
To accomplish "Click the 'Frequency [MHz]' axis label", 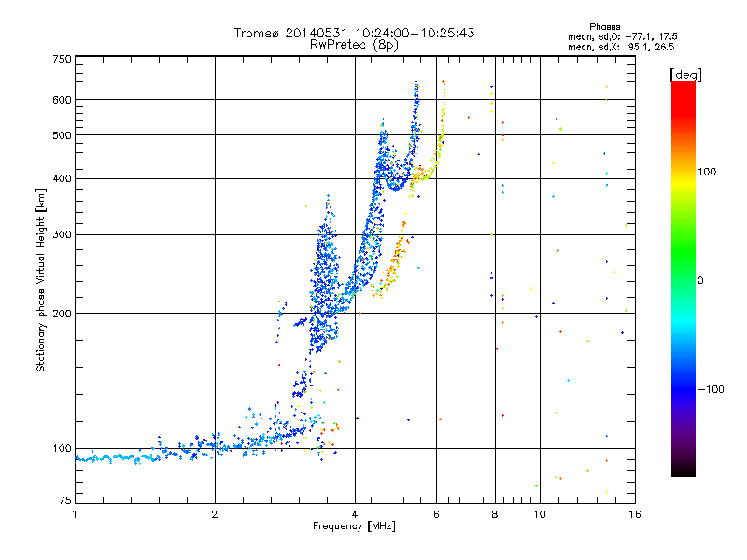I will click(x=354, y=526).
